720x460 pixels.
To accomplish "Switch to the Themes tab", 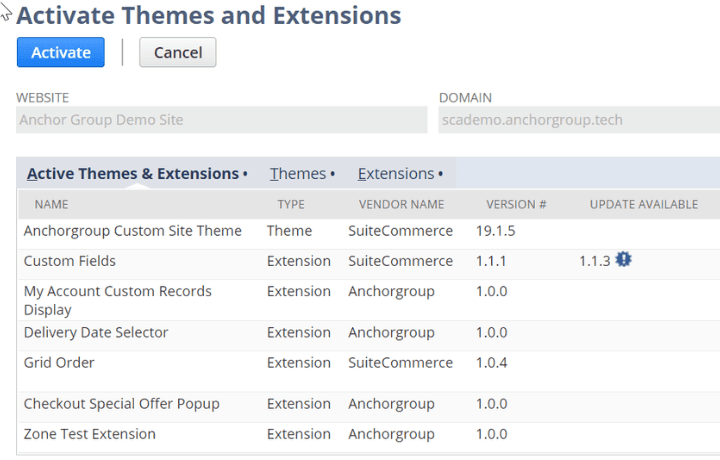I will pyautogui.click(x=298, y=174).
